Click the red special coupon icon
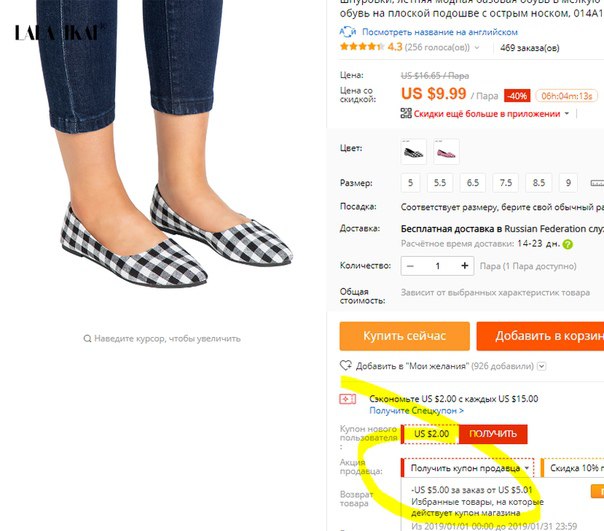 (x=347, y=399)
